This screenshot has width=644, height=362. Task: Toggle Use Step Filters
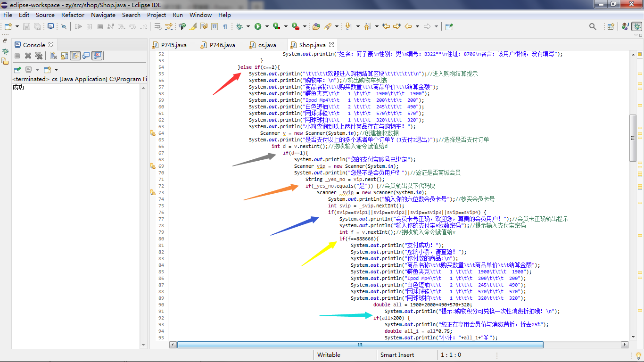click(169, 26)
